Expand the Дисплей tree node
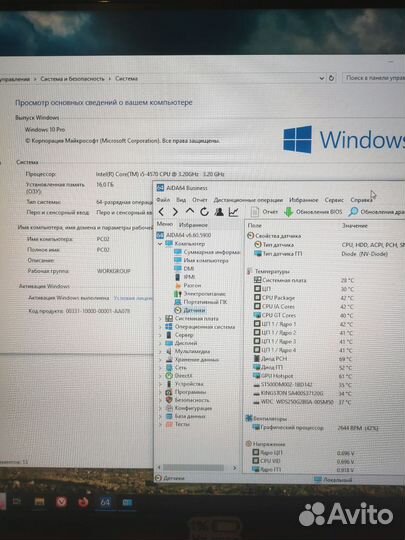 click(160, 343)
